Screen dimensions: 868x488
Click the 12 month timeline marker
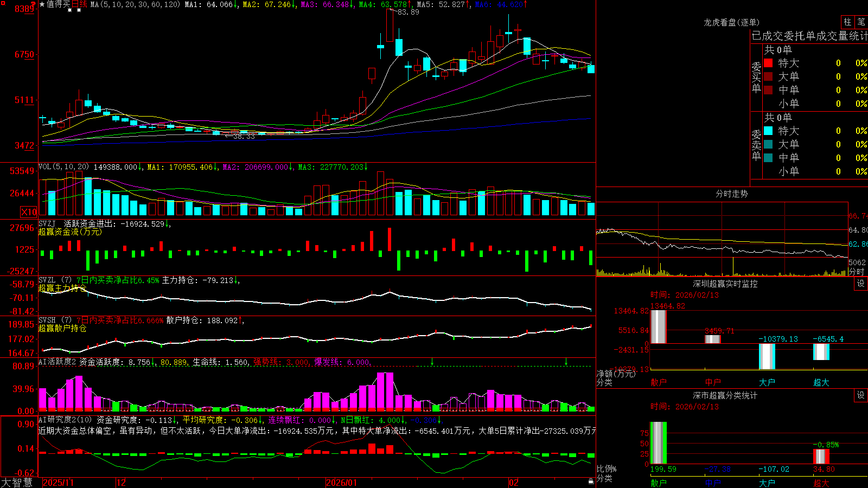coord(122,483)
